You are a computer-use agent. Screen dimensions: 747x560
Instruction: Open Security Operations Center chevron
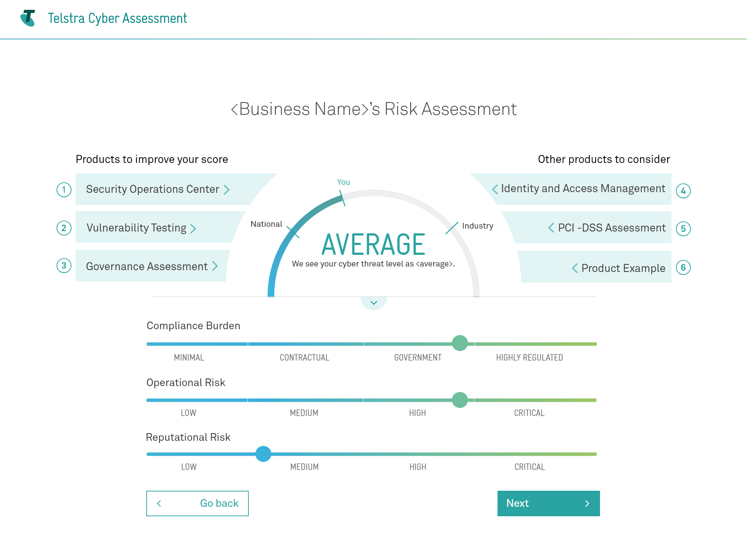pyautogui.click(x=227, y=190)
